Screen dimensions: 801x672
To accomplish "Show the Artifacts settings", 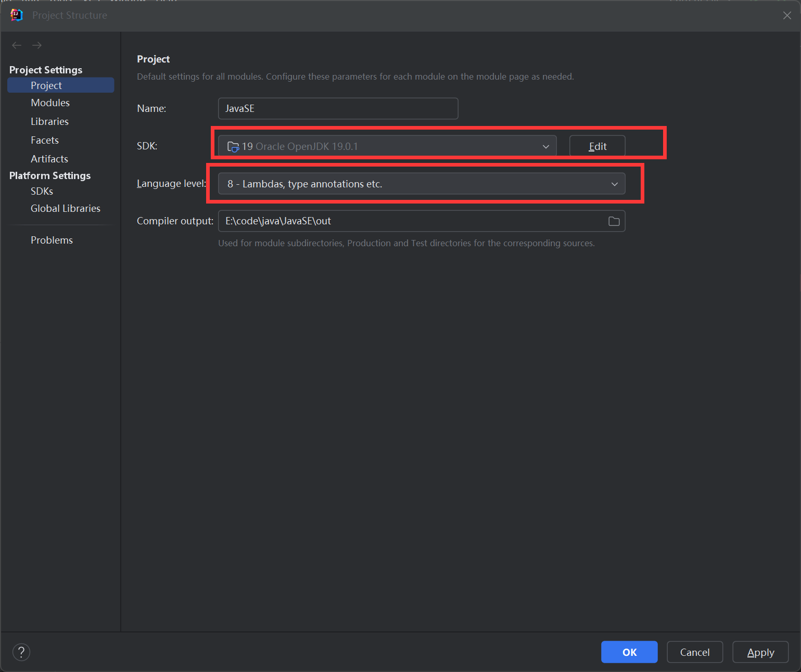I will pos(49,159).
